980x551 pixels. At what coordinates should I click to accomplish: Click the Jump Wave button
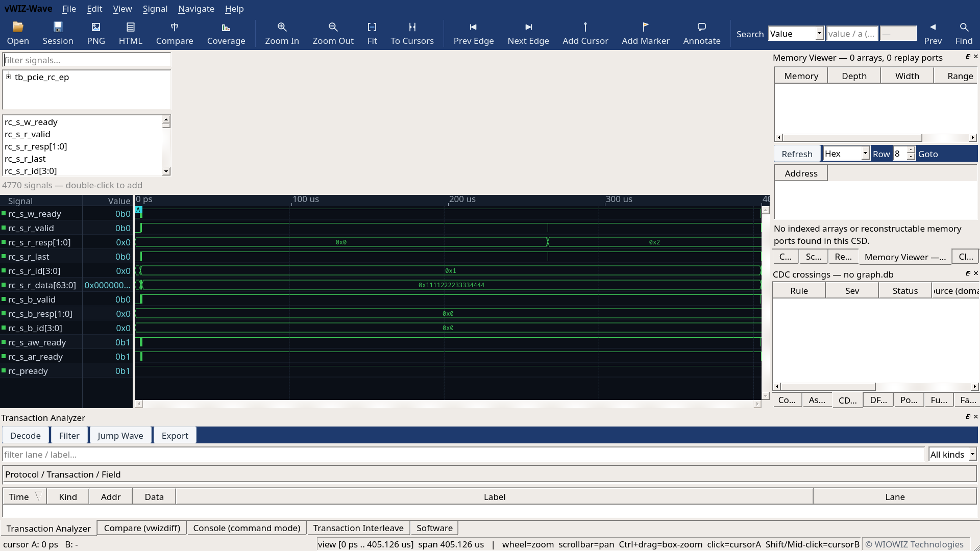(120, 435)
